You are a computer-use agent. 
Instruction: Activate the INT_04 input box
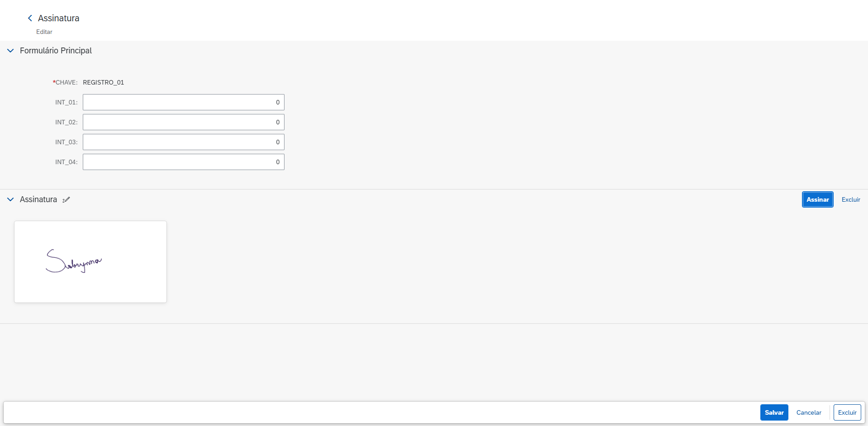pos(183,162)
